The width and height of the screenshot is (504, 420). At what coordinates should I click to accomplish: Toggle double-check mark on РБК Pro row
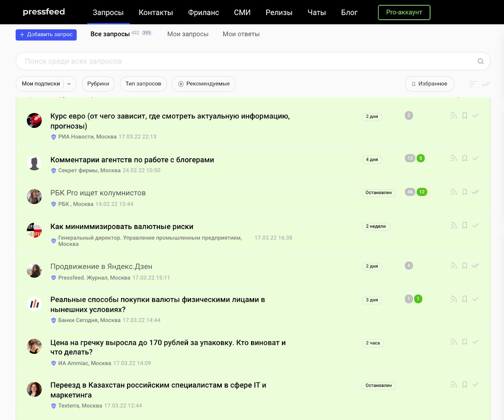(476, 192)
